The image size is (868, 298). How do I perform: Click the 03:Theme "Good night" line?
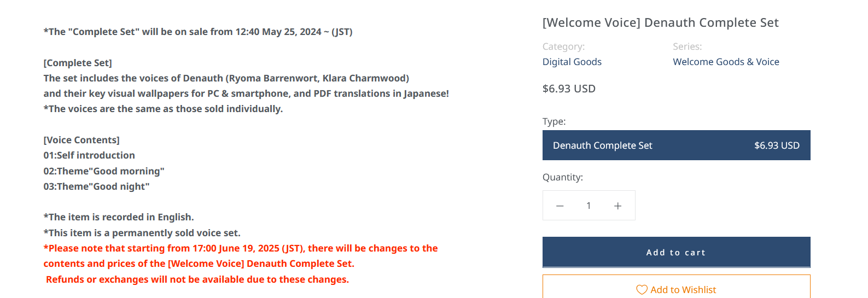click(x=96, y=186)
